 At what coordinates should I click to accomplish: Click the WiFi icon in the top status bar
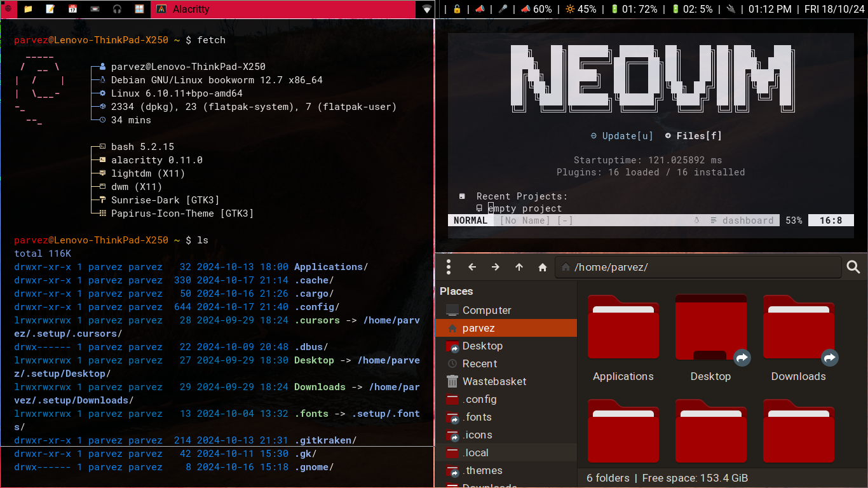point(426,9)
